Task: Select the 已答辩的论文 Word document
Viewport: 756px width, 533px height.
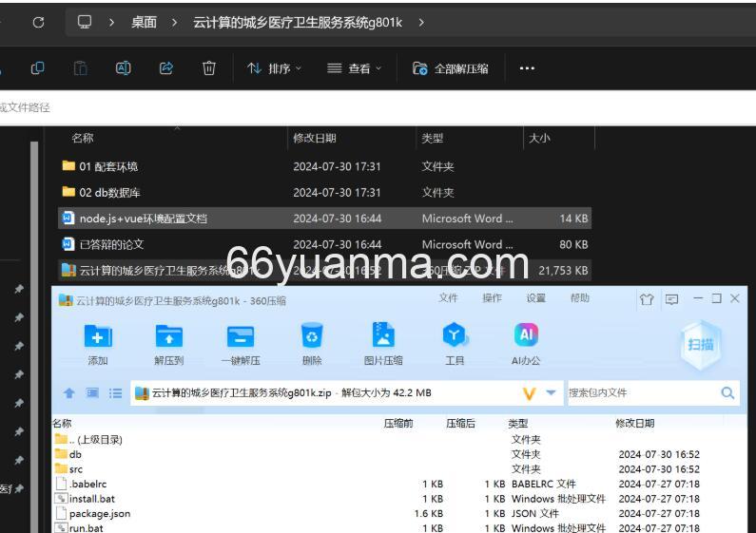Action: coord(324,244)
